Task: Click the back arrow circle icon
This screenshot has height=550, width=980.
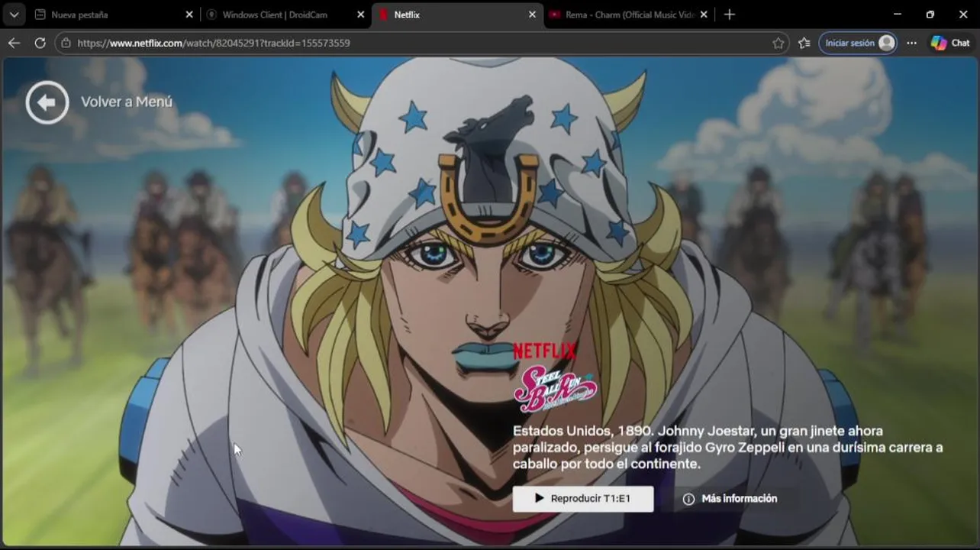Action: [47, 102]
